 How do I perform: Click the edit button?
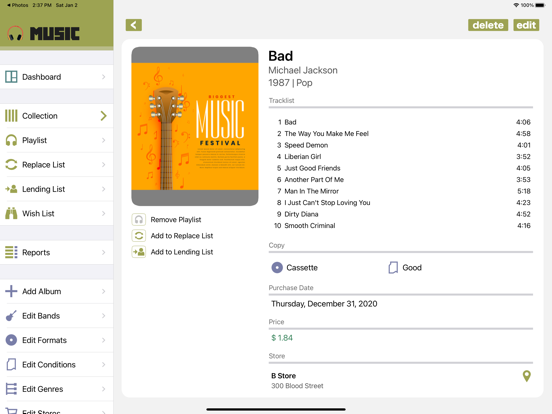pos(526,25)
